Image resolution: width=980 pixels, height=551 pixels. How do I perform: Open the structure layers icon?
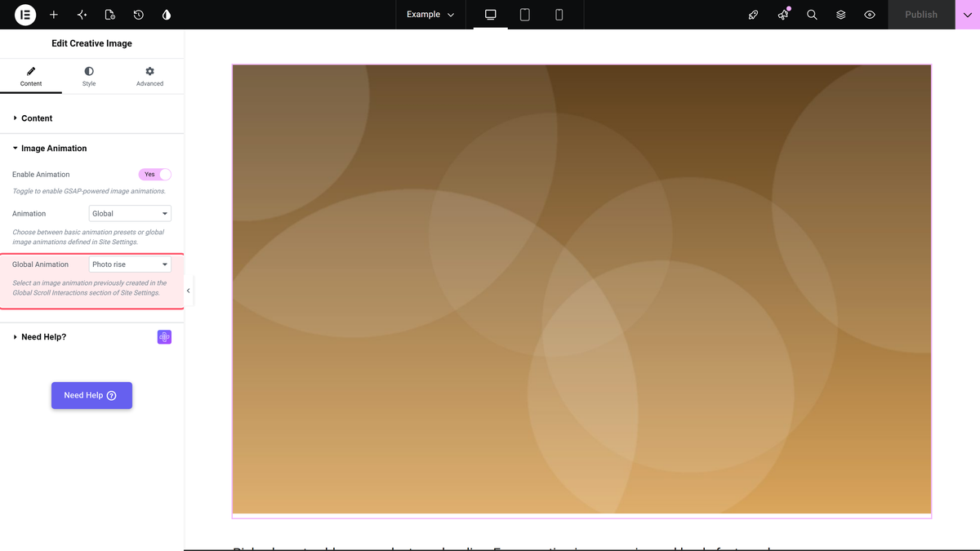tap(841, 15)
